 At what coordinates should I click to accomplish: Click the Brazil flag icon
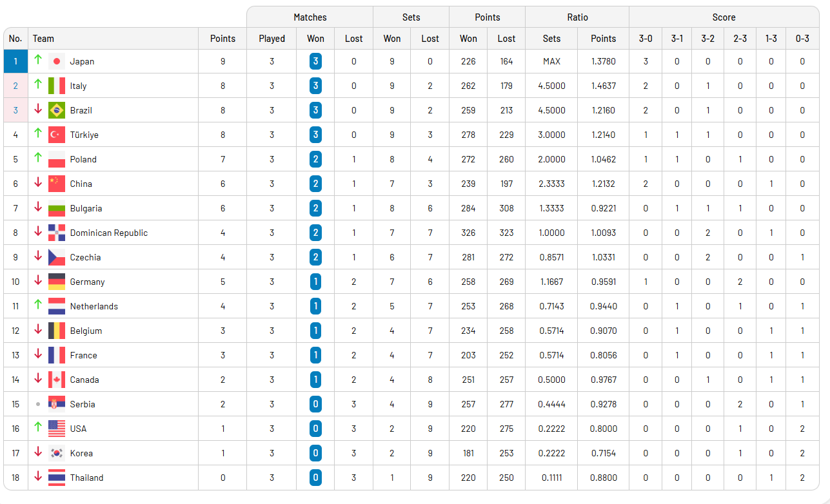[x=57, y=111]
